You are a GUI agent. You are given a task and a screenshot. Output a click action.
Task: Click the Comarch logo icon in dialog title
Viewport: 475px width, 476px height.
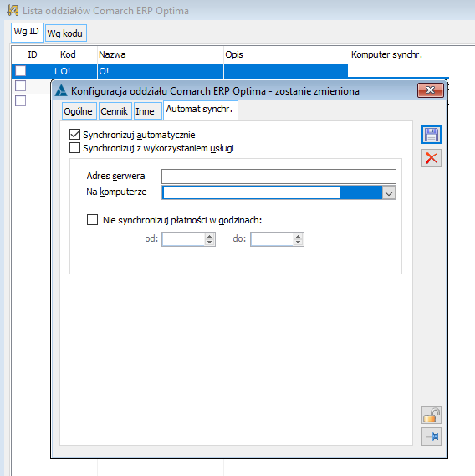click(61, 91)
